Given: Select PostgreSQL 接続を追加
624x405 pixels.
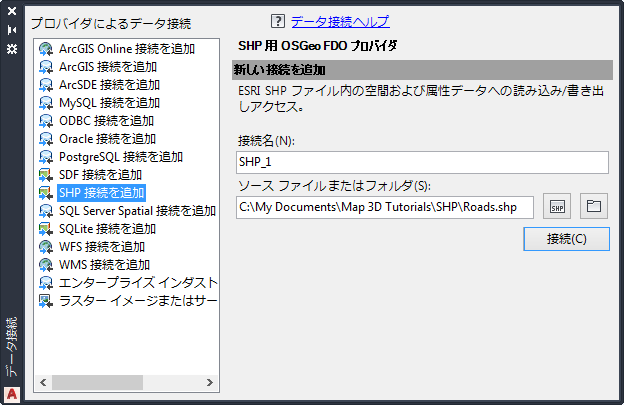Looking at the screenshot, I should 121,157.
